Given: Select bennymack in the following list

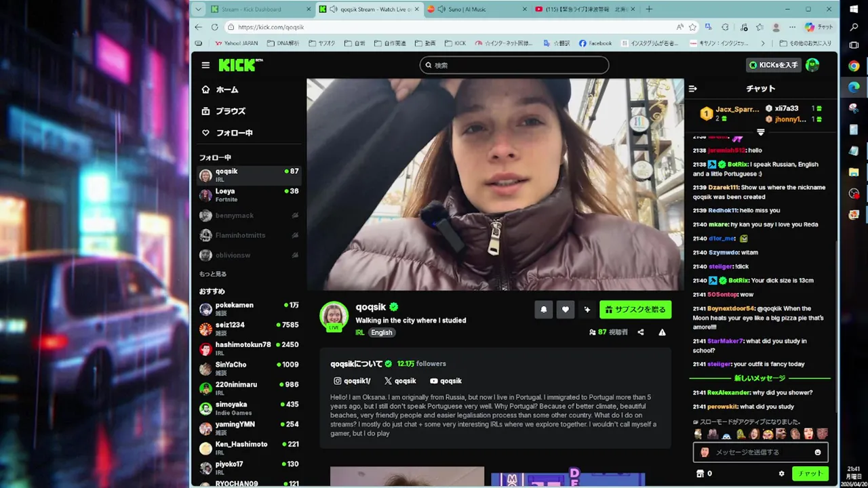Looking at the screenshot, I should pyautogui.click(x=249, y=216).
